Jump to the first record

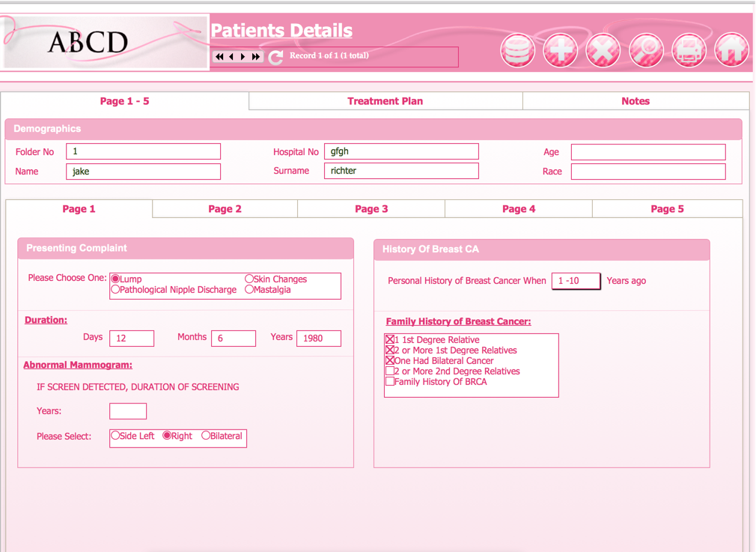point(219,57)
